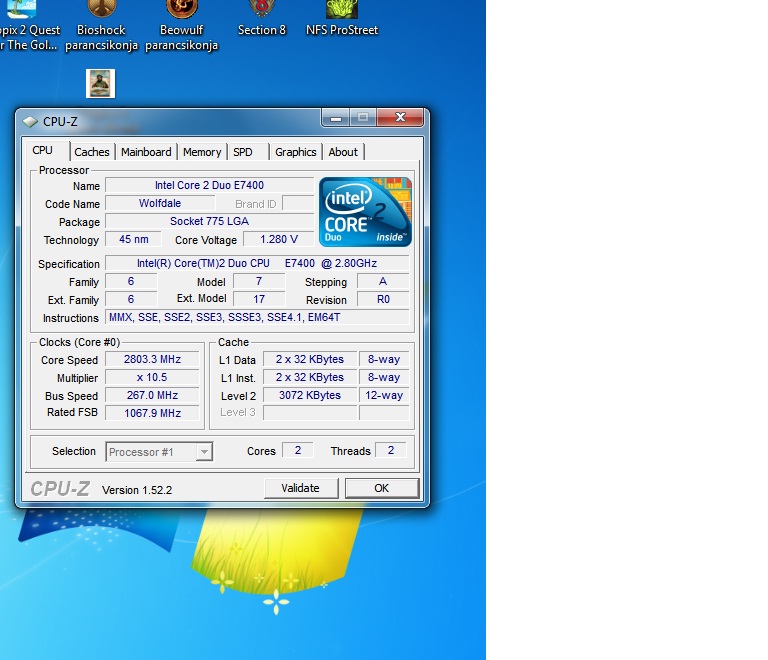Click the Ext. Model value 17

259,299
